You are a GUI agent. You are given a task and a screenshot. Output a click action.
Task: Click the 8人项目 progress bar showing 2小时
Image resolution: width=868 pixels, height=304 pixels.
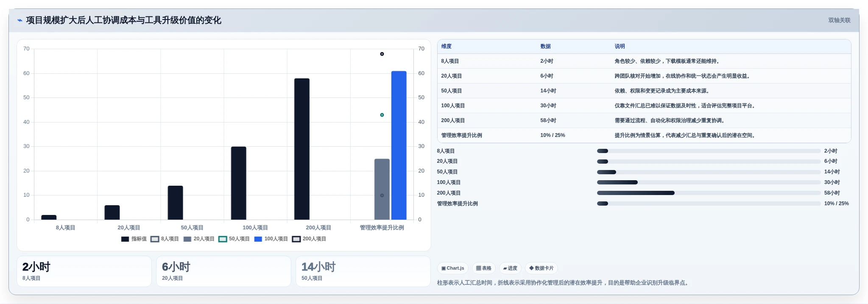709,151
